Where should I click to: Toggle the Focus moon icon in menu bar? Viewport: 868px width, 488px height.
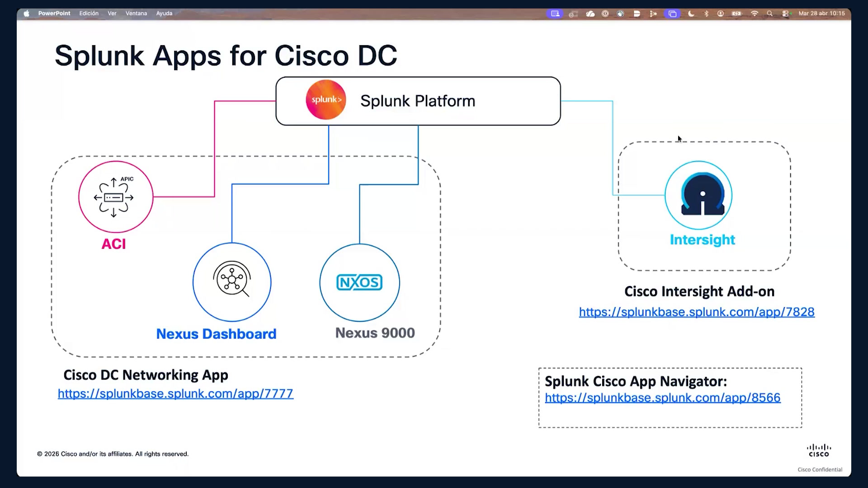[x=691, y=14]
